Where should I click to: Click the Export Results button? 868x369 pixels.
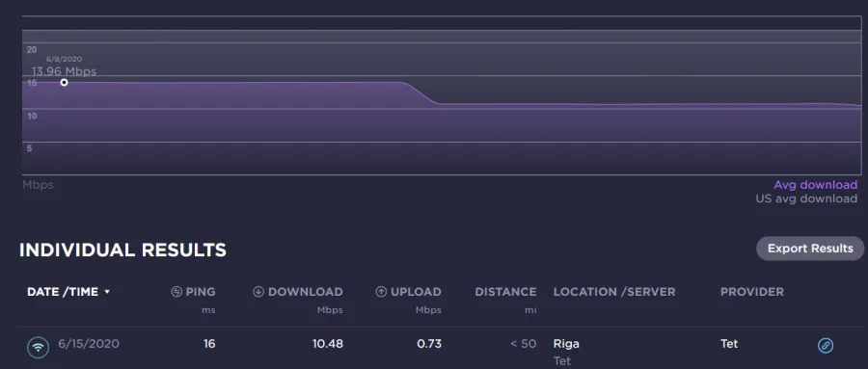810,249
